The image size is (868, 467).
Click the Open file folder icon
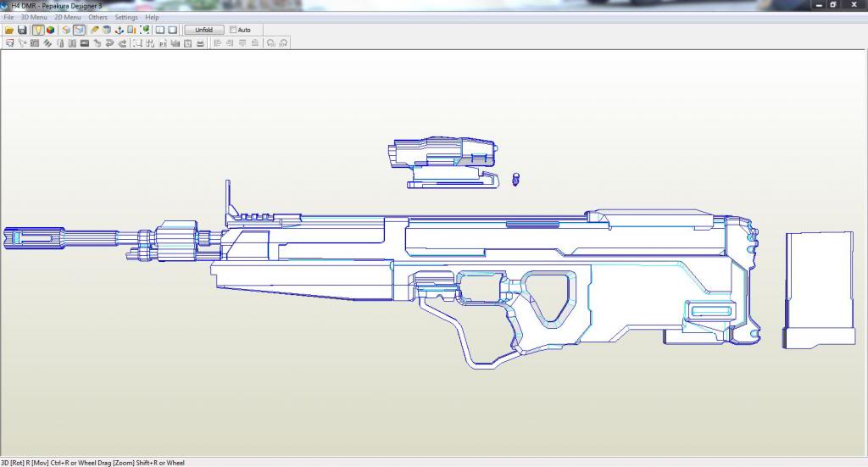tap(9, 30)
